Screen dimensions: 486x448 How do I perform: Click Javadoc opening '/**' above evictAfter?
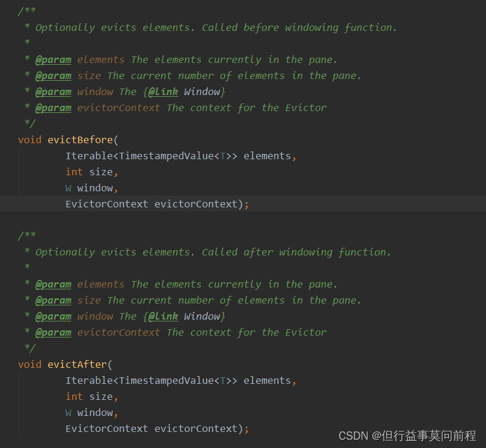point(27,236)
